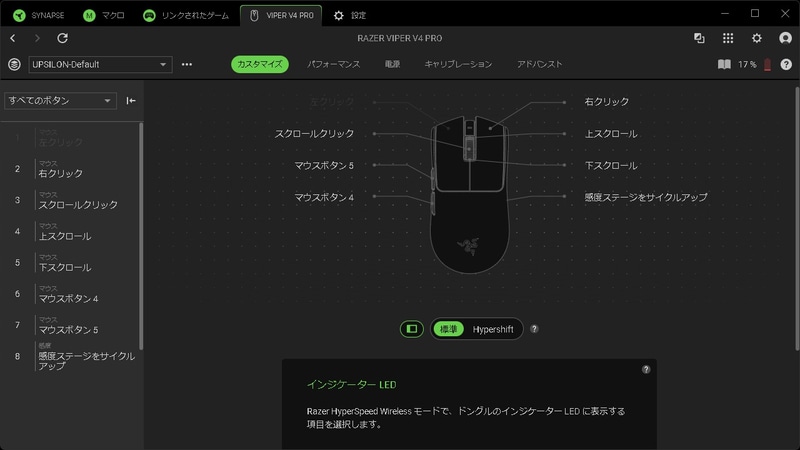Click 下スクロール label on mouse diagram
The image size is (800, 450).
[x=611, y=165]
